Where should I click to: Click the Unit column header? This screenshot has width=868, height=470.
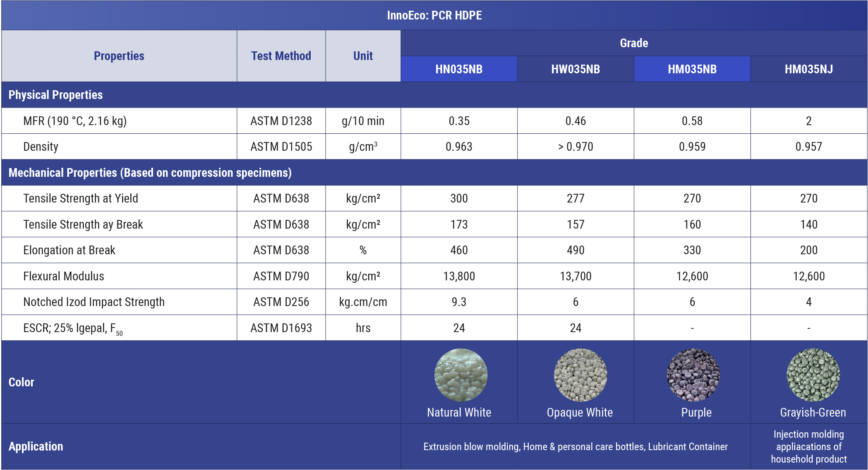point(363,56)
